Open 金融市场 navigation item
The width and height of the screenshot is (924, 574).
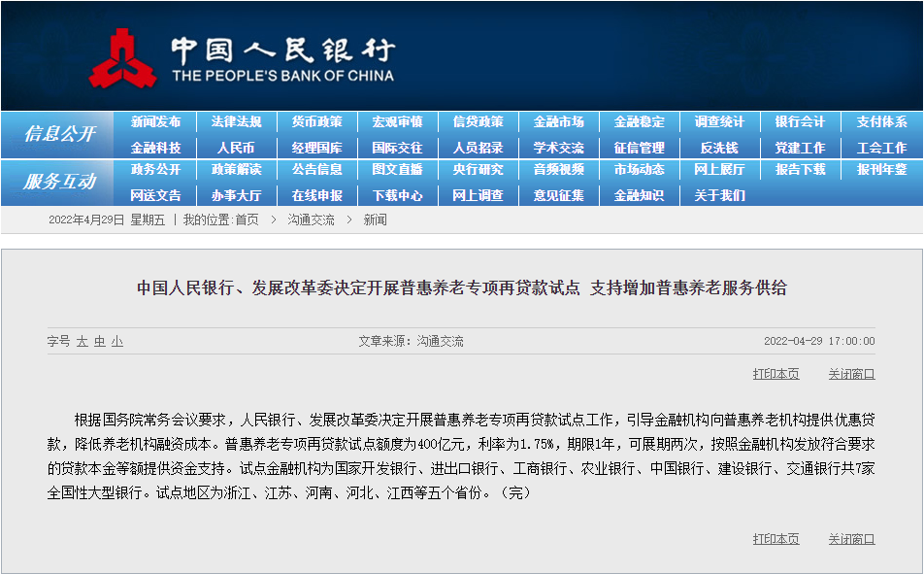coord(559,122)
